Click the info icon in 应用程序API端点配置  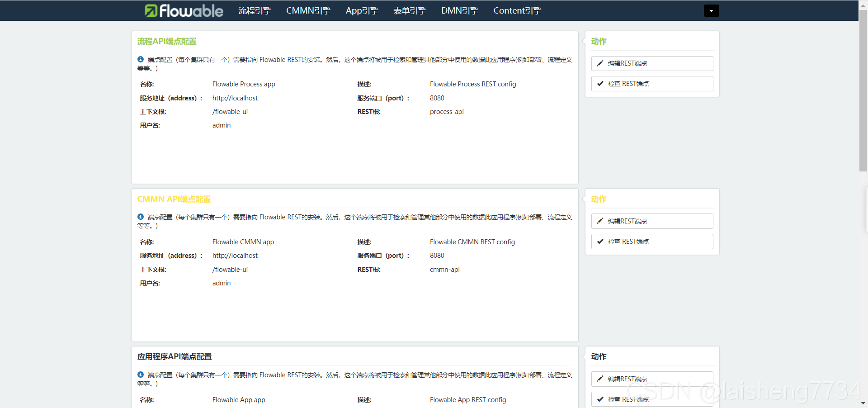[x=141, y=375]
